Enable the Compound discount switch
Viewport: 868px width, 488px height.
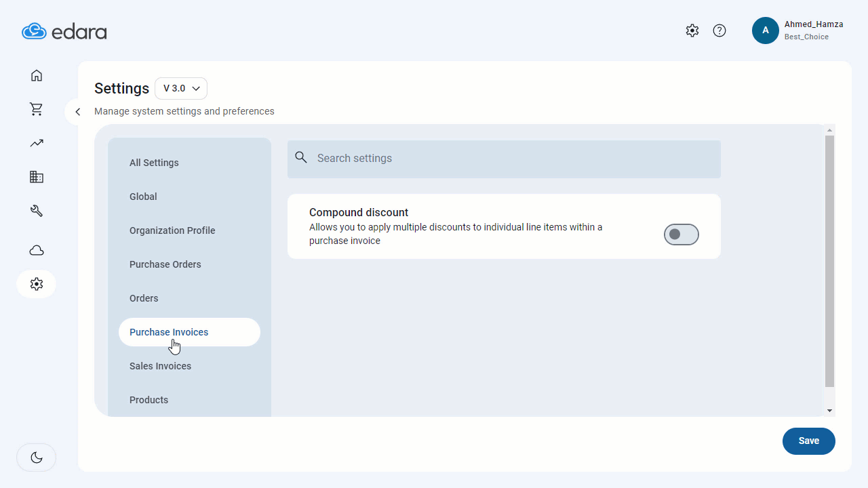pos(681,235)
